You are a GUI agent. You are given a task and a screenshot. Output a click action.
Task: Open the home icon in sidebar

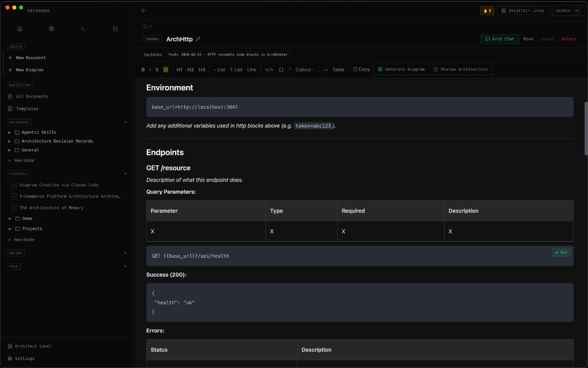[20, 29]
